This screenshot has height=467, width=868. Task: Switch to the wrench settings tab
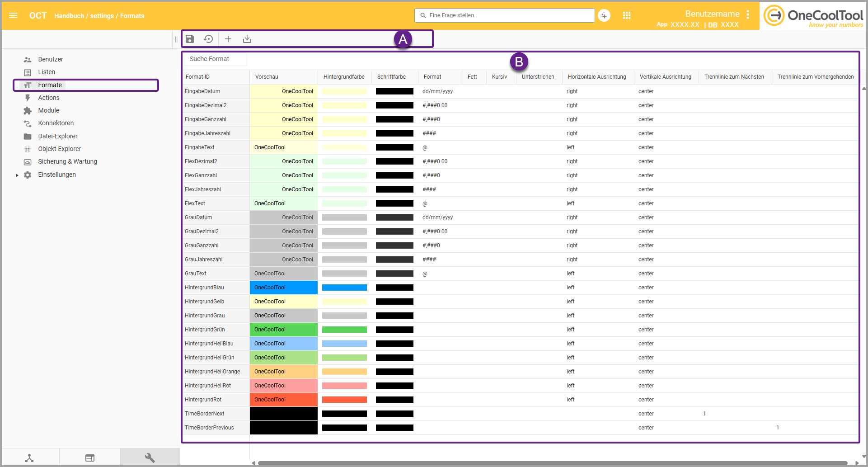pos(150,458)
